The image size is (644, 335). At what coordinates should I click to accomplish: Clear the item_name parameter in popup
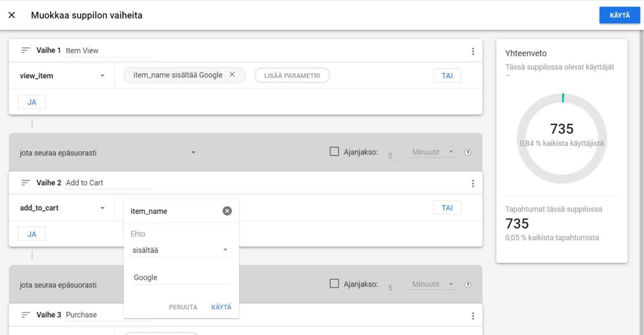[227, 211]
